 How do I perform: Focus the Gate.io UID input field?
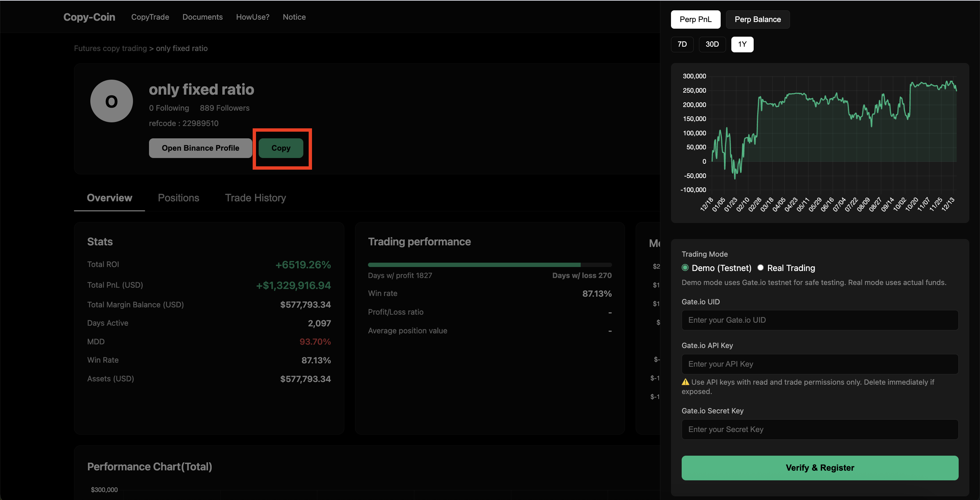(x=819, y=320)
